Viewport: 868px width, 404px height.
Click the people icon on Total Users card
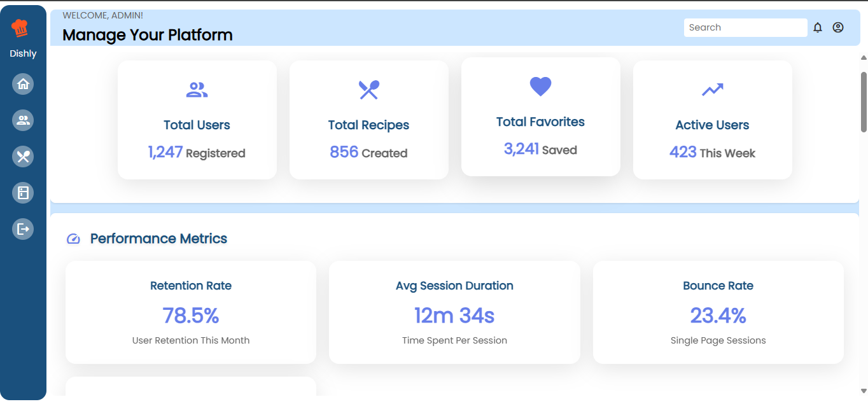point(197,89)
